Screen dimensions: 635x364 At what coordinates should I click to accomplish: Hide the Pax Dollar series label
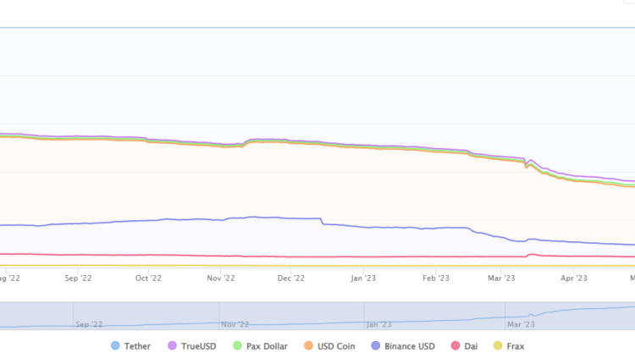[x=267, y=346]
